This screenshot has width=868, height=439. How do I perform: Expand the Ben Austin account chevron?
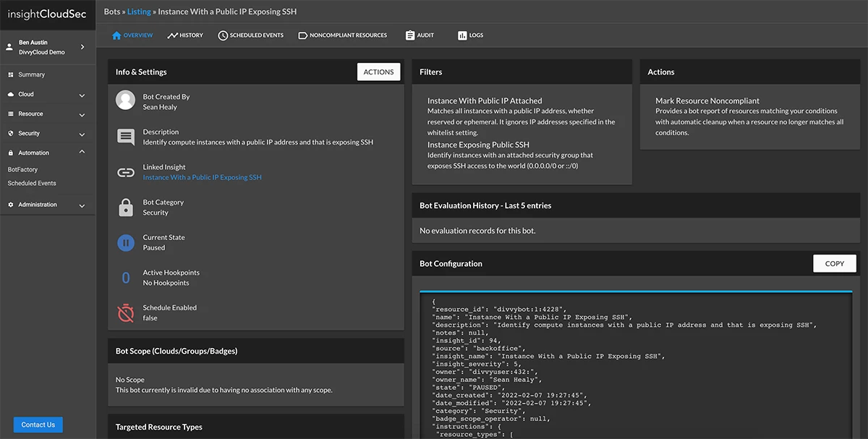pyautogui.click(x=82, y=47)
